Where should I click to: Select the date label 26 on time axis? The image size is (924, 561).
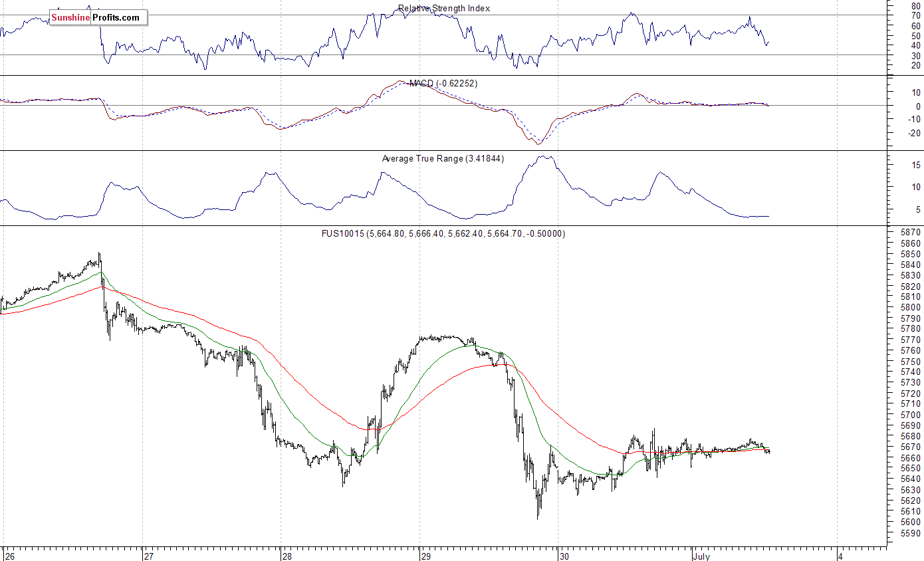point(9,556)
